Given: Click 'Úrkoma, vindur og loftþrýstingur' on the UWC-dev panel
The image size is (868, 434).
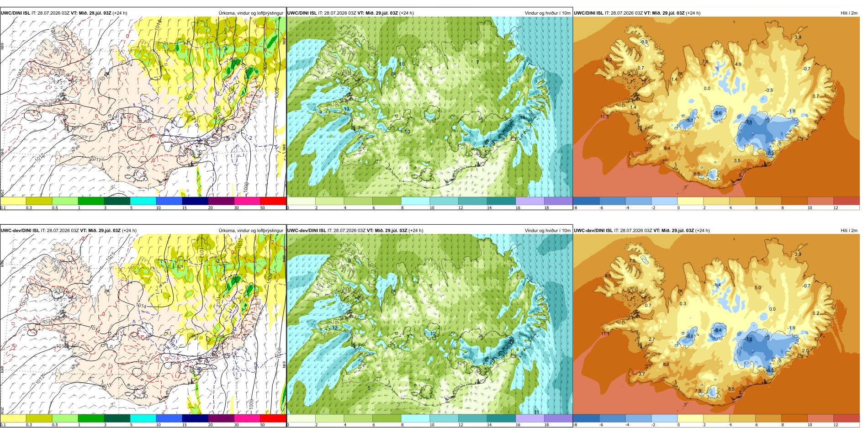Looking at the screenshot, I should 251,231.
